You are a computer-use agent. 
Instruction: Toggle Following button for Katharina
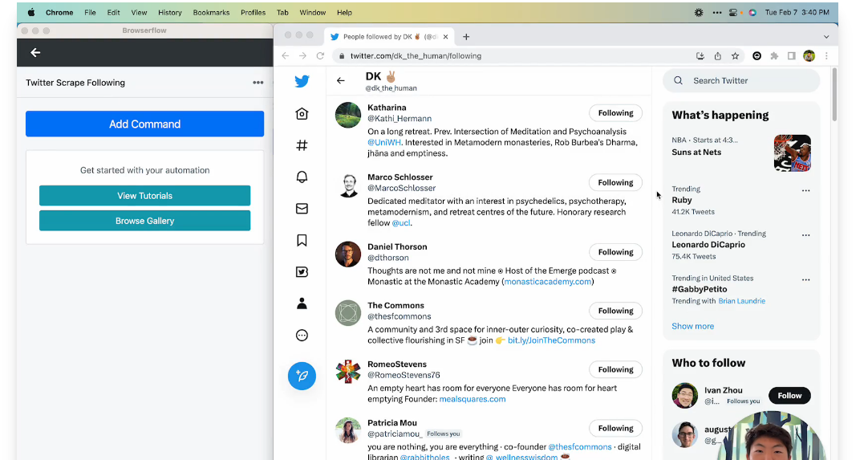[615, 113]
